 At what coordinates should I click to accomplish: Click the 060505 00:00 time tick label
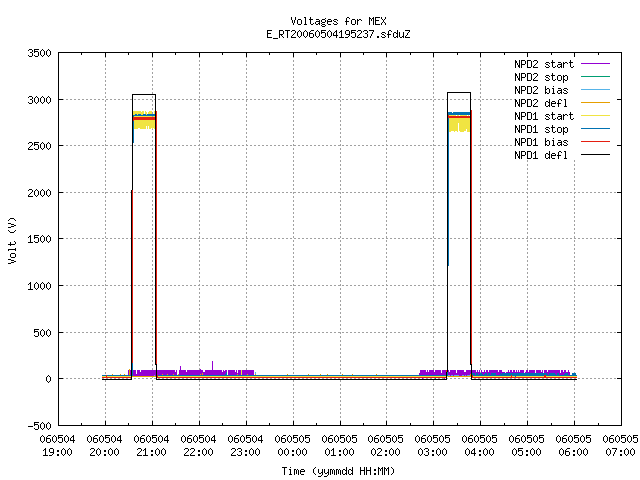[292, 446]
